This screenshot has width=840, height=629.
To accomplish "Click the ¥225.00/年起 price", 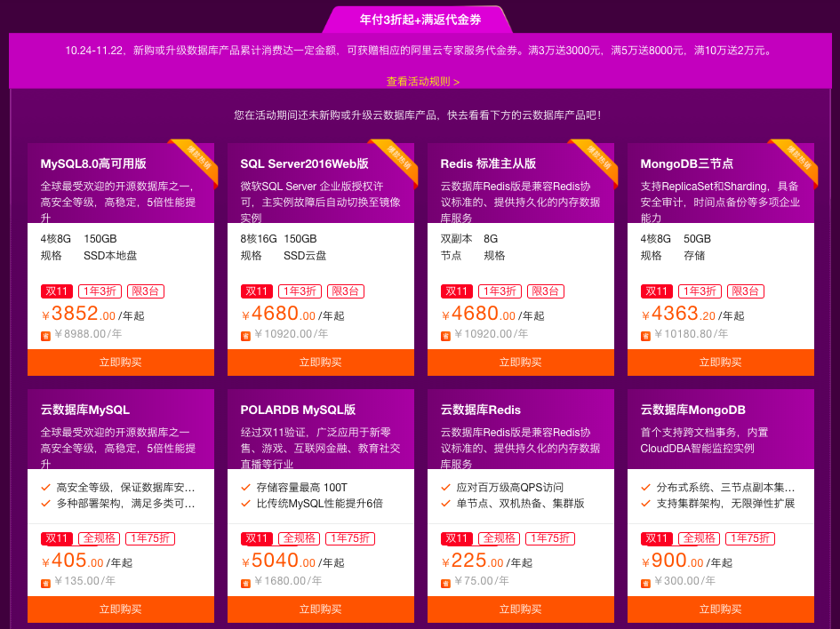I will [486, 561].
